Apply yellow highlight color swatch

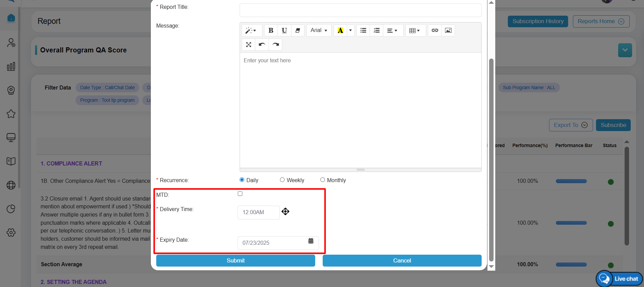tap(340, 30)
